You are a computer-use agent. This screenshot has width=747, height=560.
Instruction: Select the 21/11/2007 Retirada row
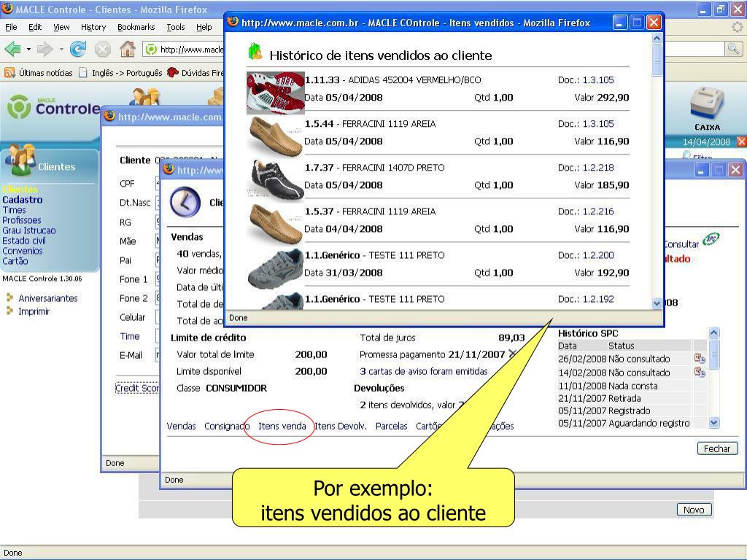(624, 398)
